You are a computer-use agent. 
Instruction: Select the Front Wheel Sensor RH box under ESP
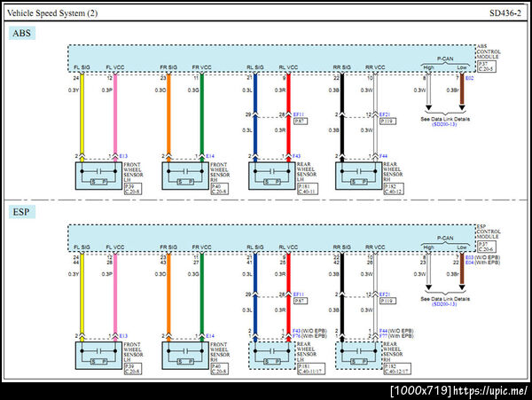(x=185, y=356)
